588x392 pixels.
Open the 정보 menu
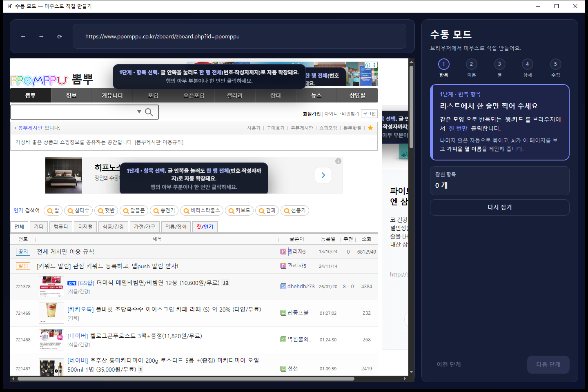(x=71, y=96)
